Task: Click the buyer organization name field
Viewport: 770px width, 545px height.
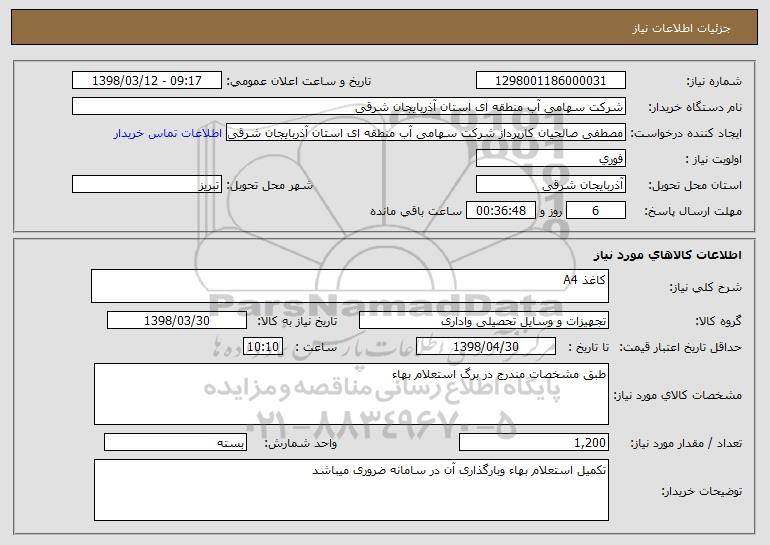Action: [x=349, y=107]
